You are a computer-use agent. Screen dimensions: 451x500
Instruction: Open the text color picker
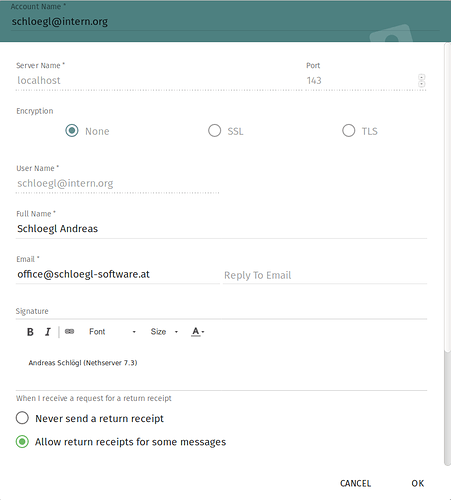click(198, 332)
